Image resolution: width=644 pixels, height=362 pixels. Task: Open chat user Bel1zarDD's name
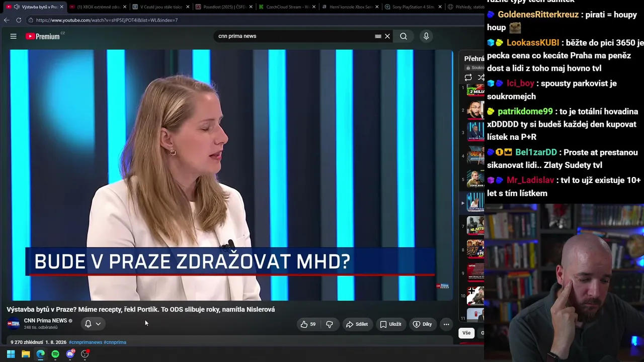[536, 152]
